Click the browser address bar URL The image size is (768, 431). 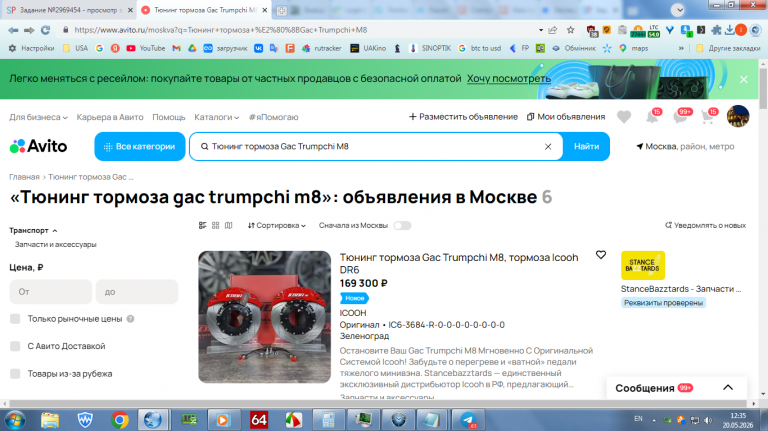tap(220, 30)
